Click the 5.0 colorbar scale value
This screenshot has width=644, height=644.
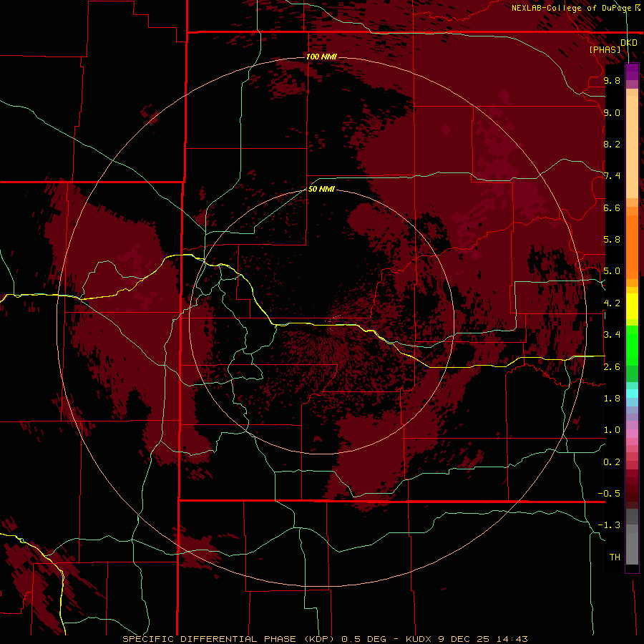point(612,271)
